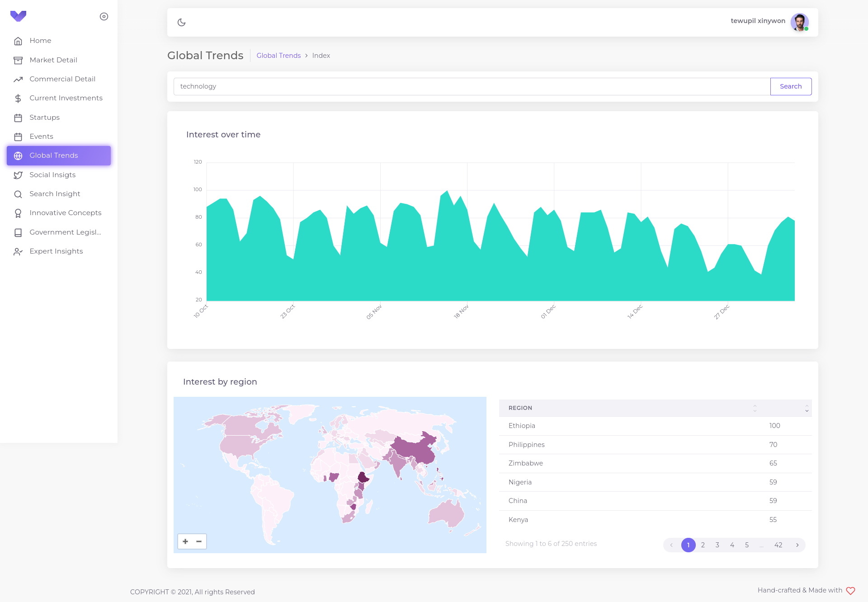Click Global Trends breadcrumb link
This screenshot has height=602, width=868.
[x=278, y=56]
